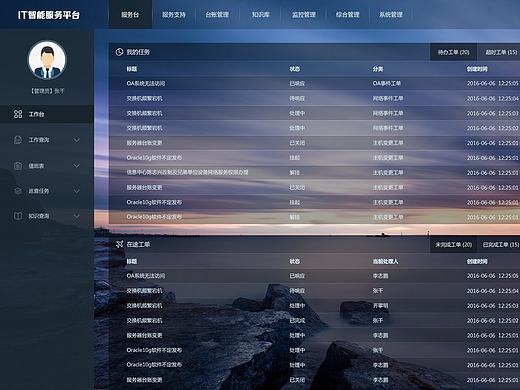
Task: Open 交换机频繁宕机 with 待响应 in 在途工单
Action: point(144,291)
